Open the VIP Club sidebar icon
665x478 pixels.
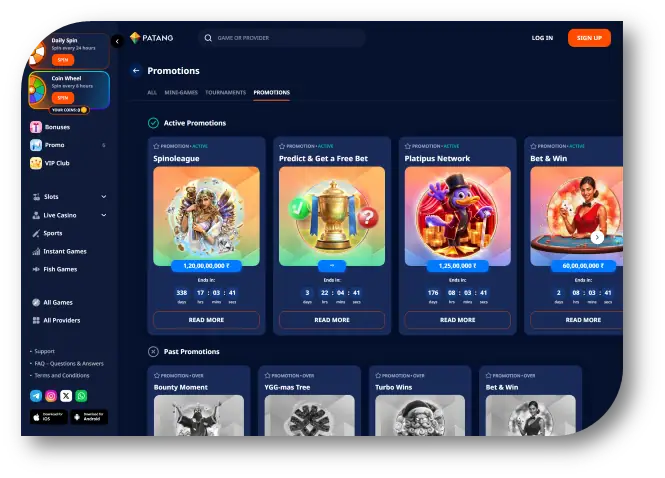(36, 163)
